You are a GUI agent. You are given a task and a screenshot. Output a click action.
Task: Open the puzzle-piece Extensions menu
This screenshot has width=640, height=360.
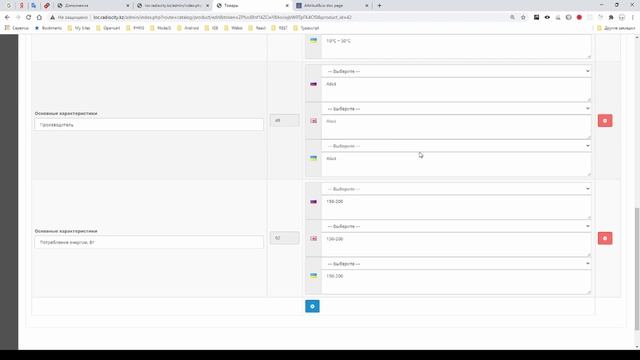tap(611, 17)
